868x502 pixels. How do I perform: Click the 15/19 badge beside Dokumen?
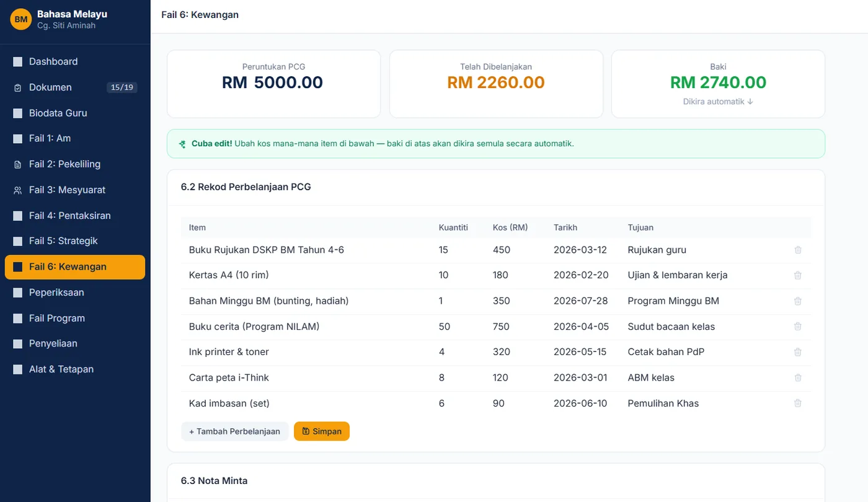click(122, 87)
